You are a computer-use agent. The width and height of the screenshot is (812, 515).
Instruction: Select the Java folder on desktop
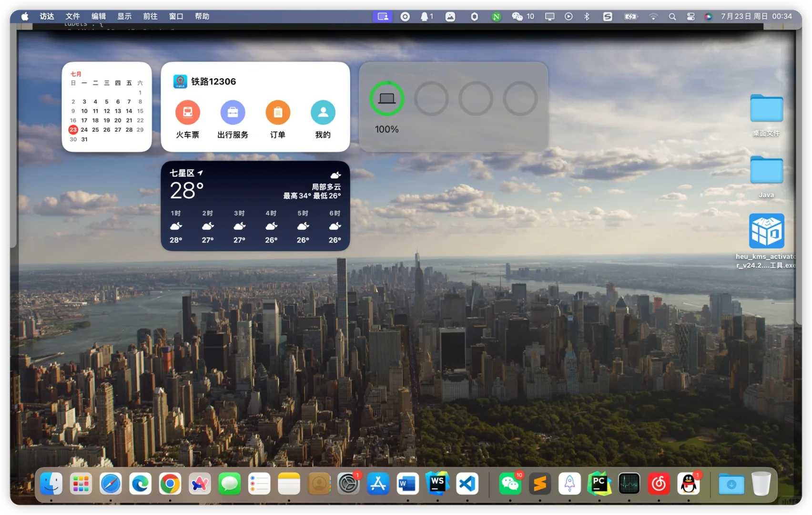click(766, 177)
